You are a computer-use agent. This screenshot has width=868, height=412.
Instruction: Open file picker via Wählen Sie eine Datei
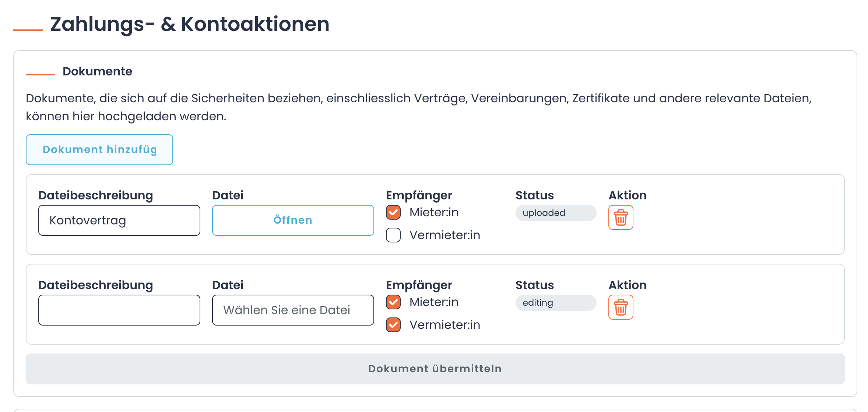(292, 310)
